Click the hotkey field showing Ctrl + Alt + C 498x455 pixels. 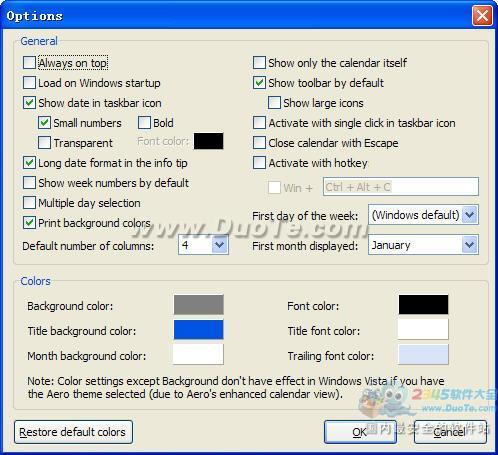[x=401, y=187]
